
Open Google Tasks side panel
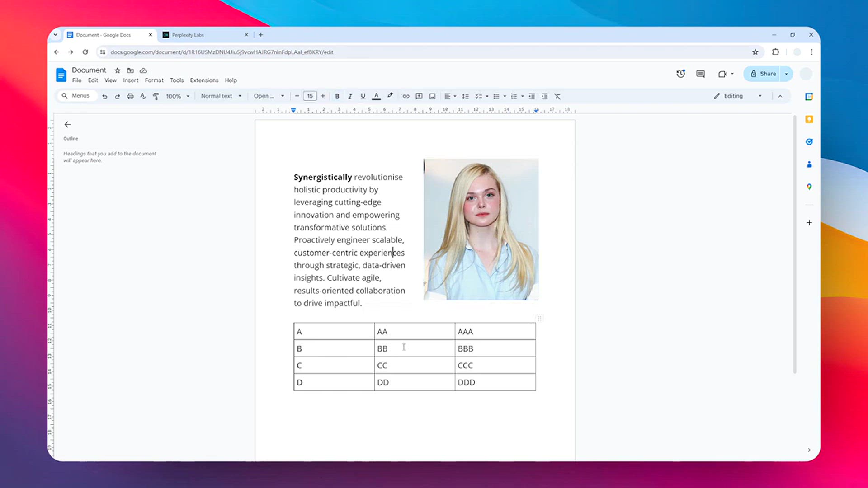809,142
